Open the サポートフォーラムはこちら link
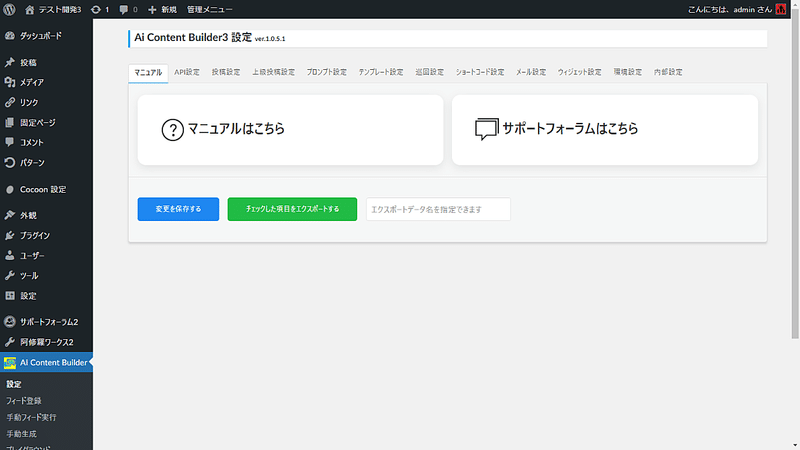 [570, 129]
